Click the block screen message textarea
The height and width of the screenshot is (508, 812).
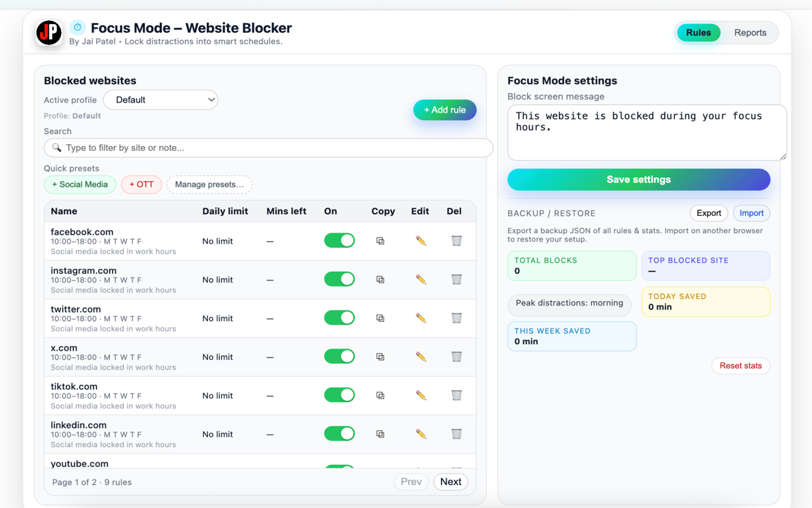tap(647, 133)
